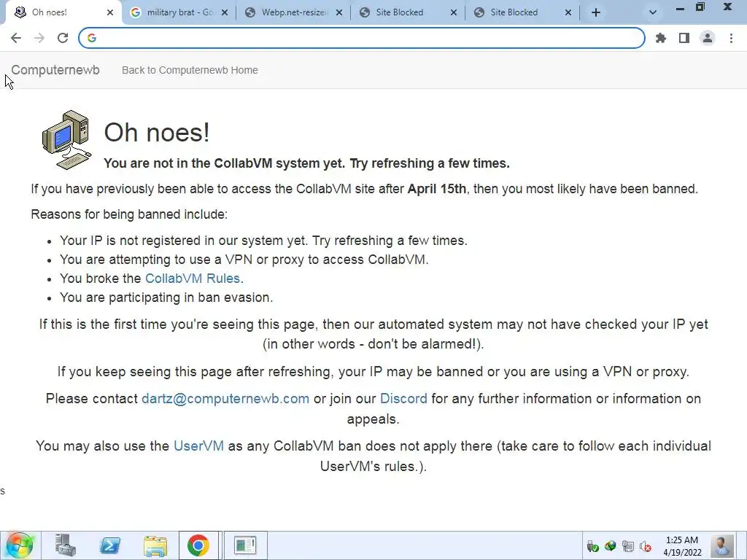Restore down the Chrome window
This screenshot has width=747, height=560.
[700, 7]
